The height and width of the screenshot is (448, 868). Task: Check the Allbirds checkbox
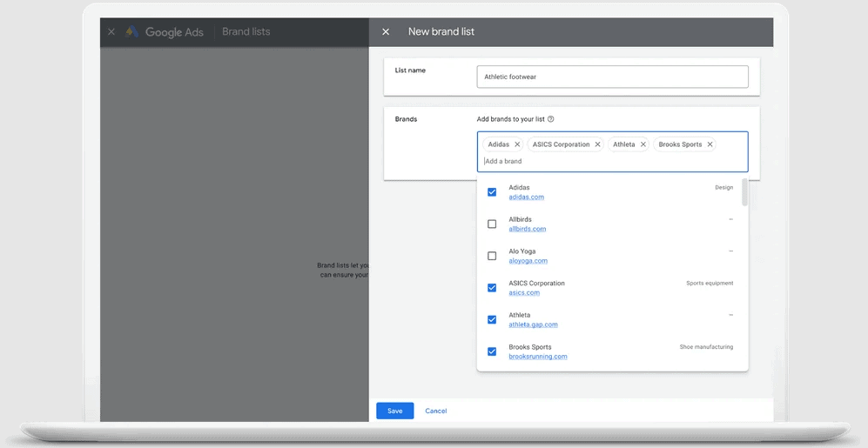point(492,224)
